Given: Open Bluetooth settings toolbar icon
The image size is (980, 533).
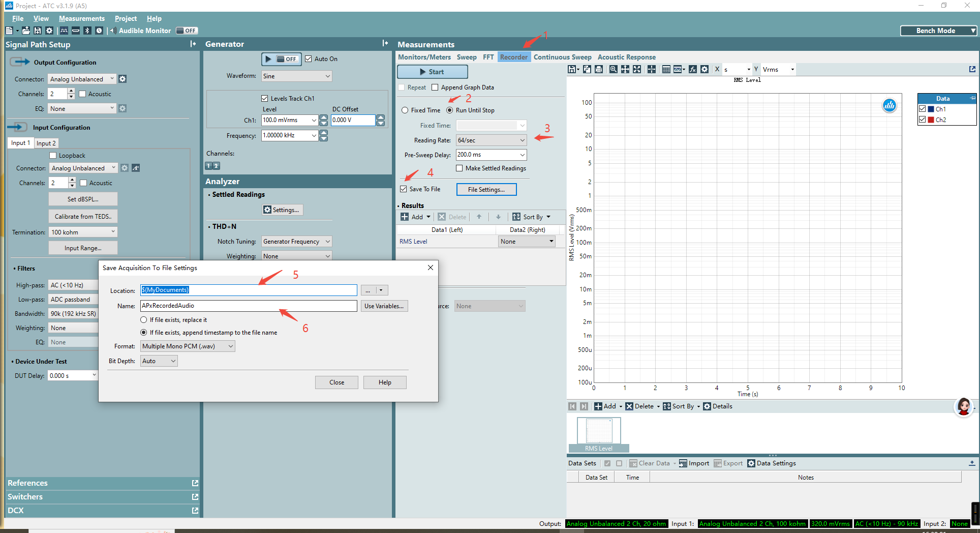Looking at the screenshot, I should coord(87,31).
